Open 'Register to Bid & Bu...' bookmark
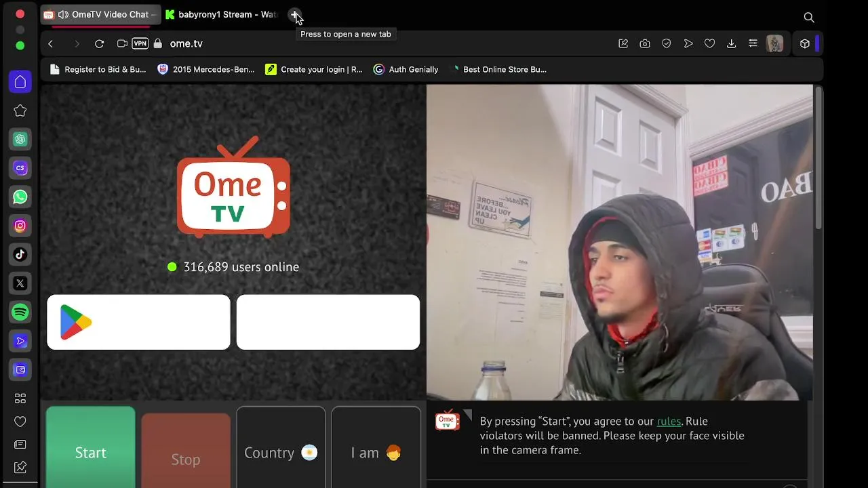 tap(98, 69)
